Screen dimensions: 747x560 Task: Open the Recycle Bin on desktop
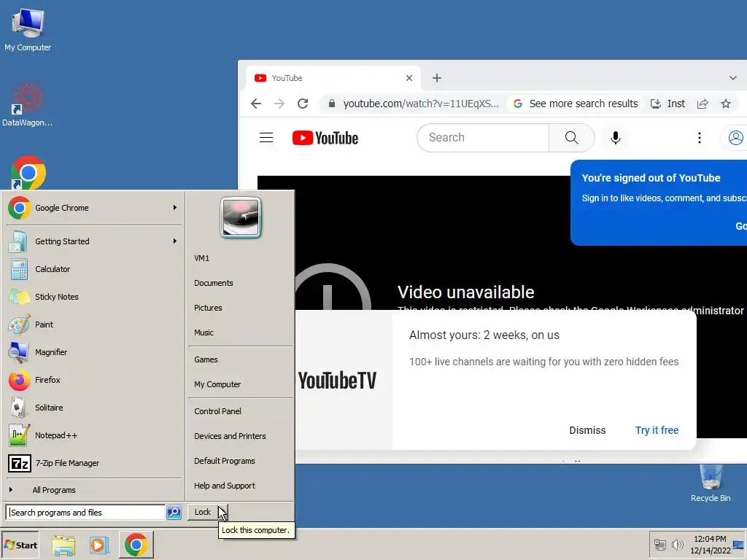[711, 483]
